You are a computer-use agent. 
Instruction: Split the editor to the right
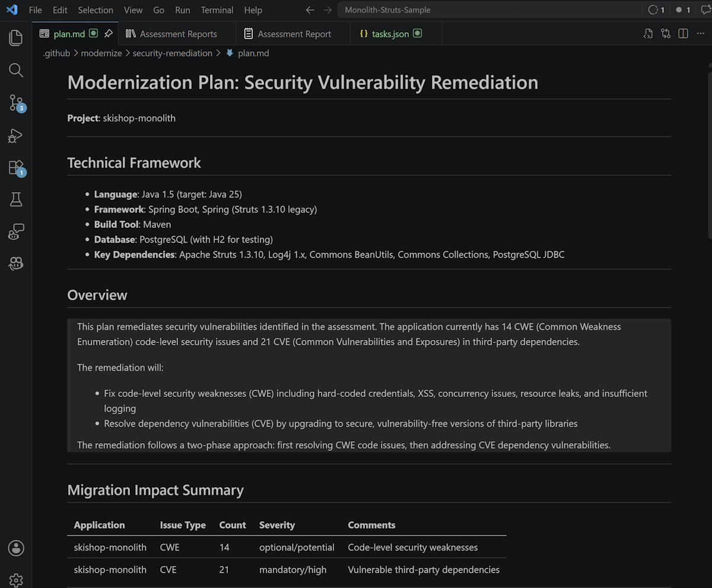684,34
